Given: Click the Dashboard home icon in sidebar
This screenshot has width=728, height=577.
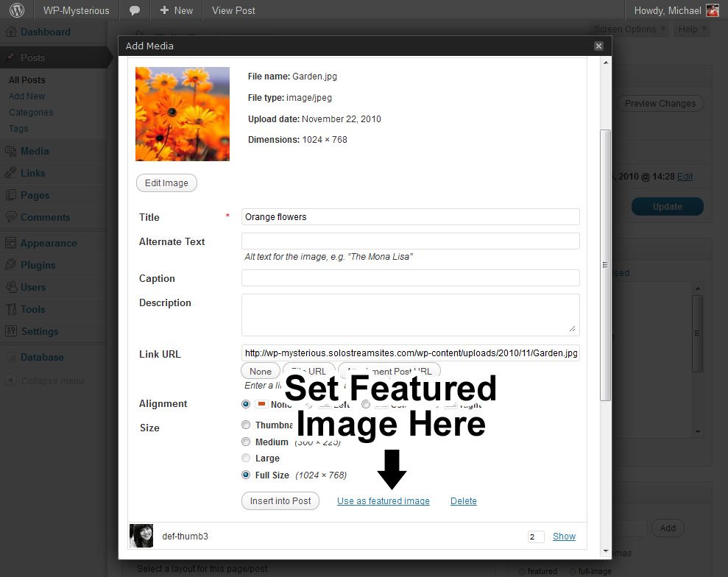Looking at the screenshot, I should click(x=11, y=32).
